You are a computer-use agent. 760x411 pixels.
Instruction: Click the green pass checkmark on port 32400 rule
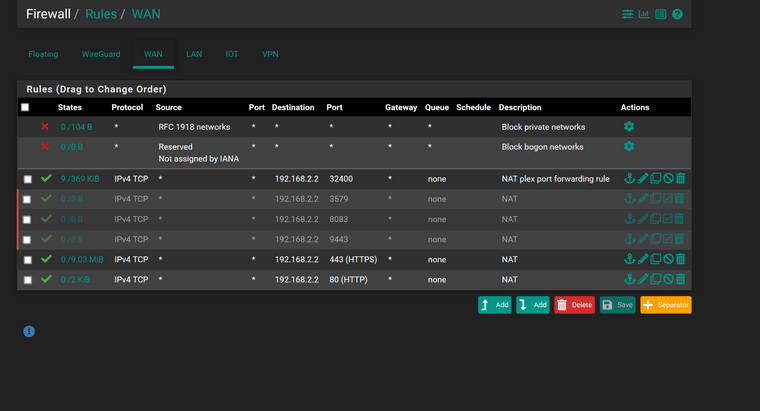pyautogui.click(x=46, y=178)
